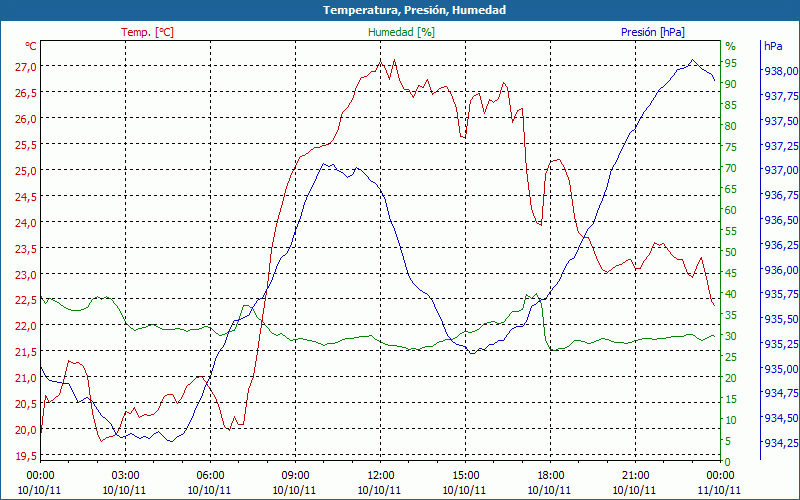
Task: Click the 935,50 pressure axis value
Action: click(781, 319)
